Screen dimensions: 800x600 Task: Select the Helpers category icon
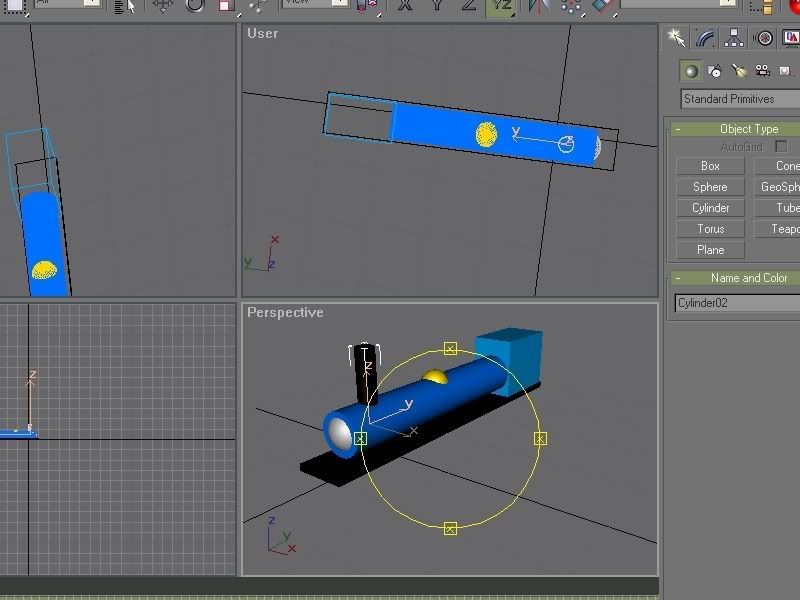coord(786,71)
